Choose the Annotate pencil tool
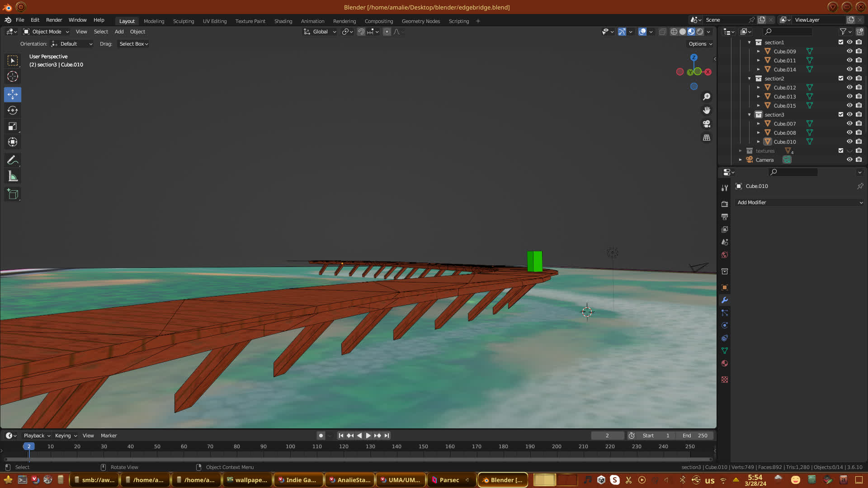 [x=13, y=160]
